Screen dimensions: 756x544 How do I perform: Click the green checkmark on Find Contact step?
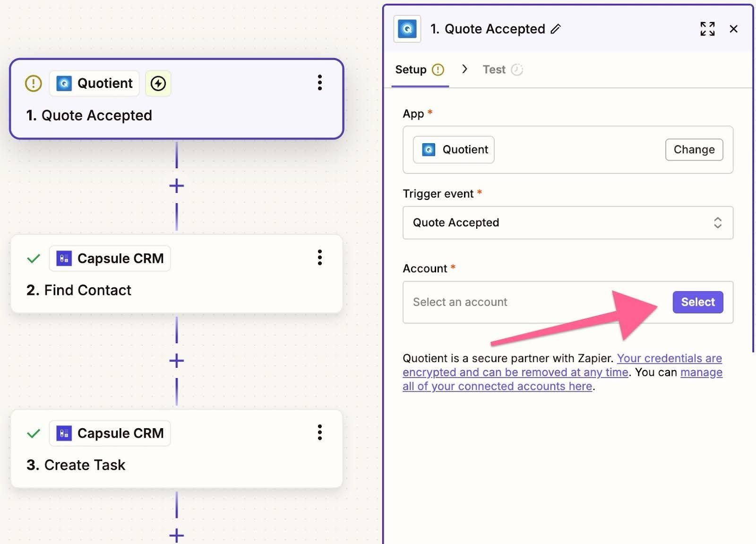(x=34, y=259)
